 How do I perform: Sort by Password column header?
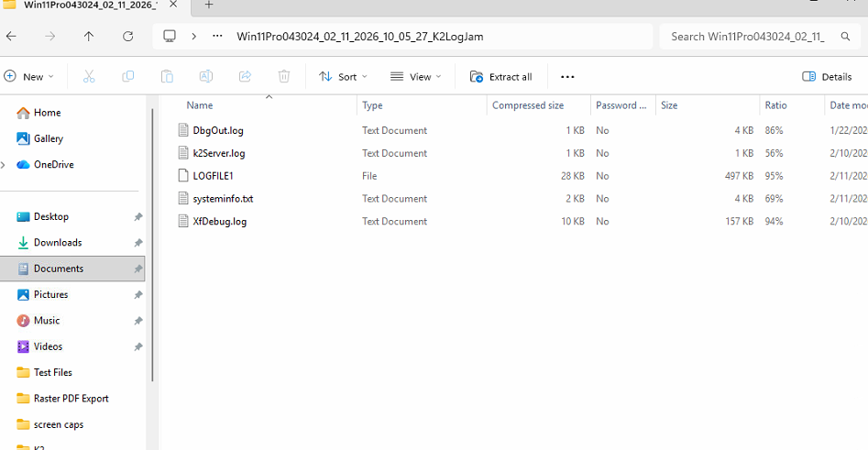tap(621, 105)
